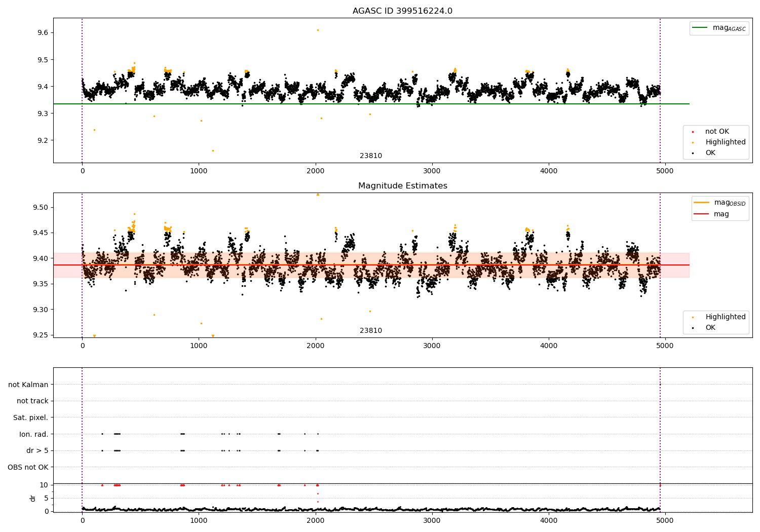Click the 'not Kalman' row label
This screenshot has width=760, height=532.
click(28, 385)
